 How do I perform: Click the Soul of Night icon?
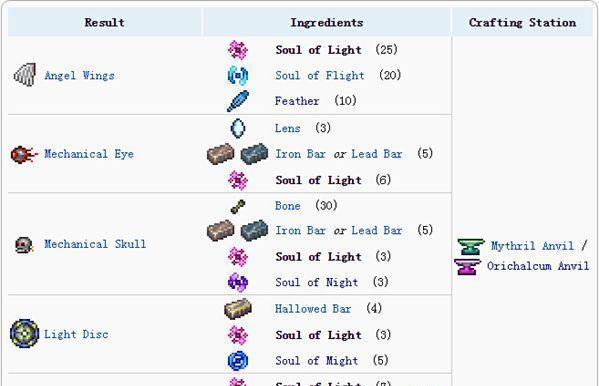238,282
